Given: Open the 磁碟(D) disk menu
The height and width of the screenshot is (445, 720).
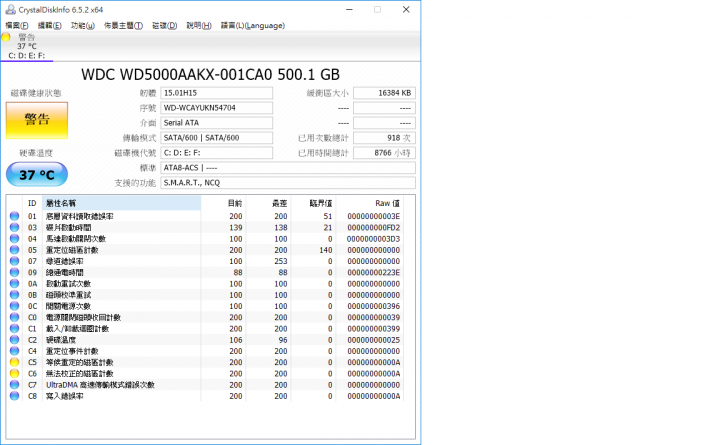Looking at the screenshot, I should tap(164, 26).
